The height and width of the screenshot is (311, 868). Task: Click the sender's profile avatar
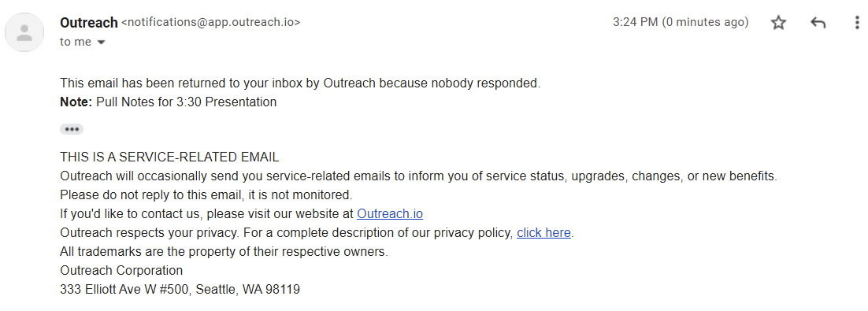(24, 32)
